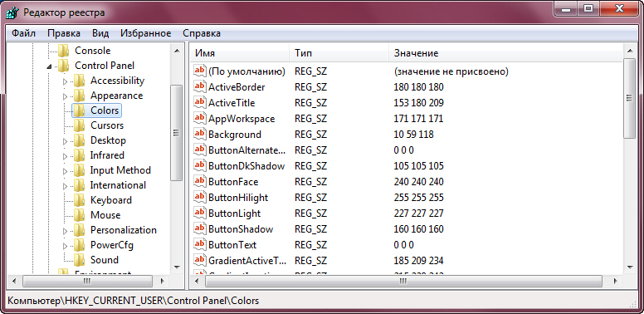Expand the Accessibility key
This screenshot has width=644, height=314.
pyautogui.click(x=65, y=81)
